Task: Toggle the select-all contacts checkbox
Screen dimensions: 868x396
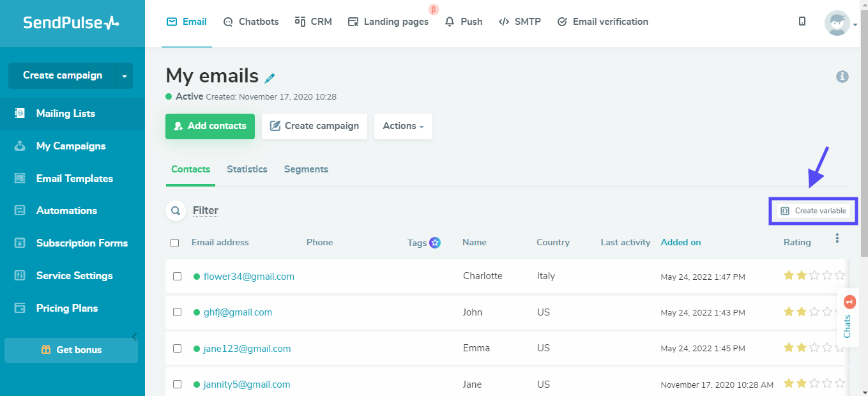Action: [175, 243]
